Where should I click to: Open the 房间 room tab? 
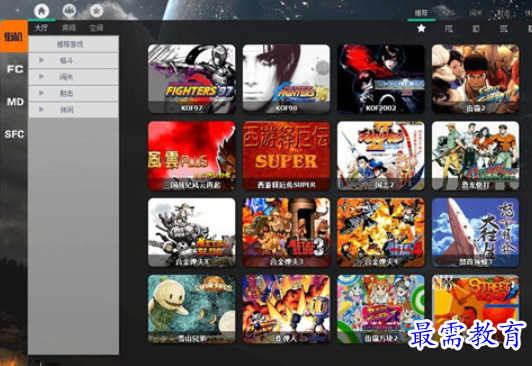(x=69, y=28)
